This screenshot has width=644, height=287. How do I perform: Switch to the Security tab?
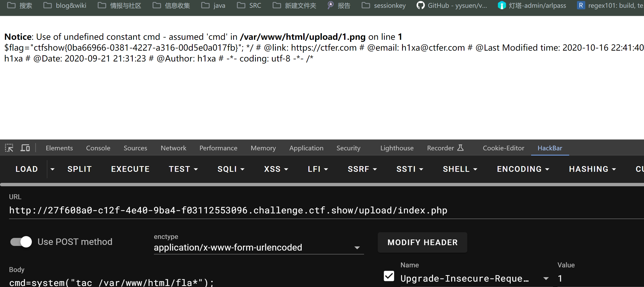348,148
